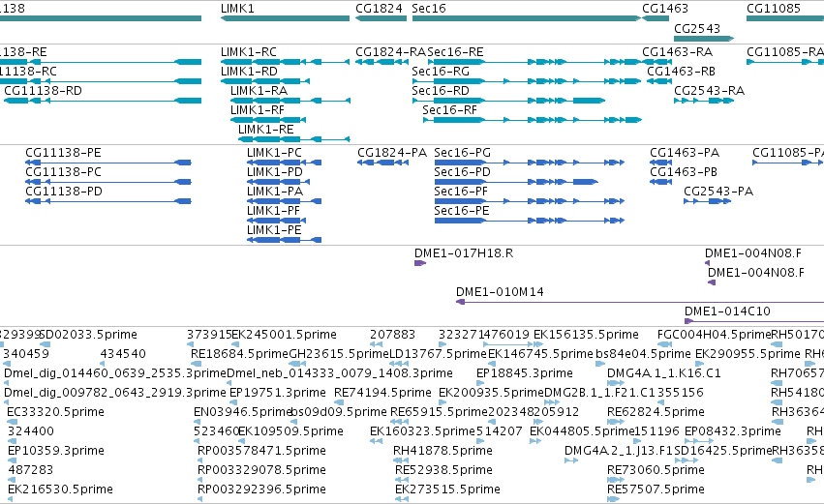Image resolution: width=824 pixels, height=504 pixels.
Task: Select EST EK273515.5prime
Action: pos(447,490)
